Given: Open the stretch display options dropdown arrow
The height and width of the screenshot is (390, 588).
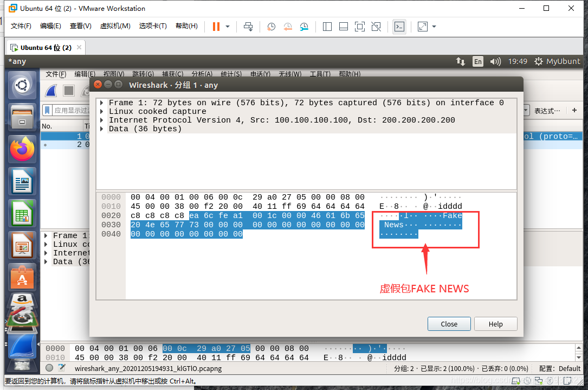Looking at the screenshot, I should (434, 27).
